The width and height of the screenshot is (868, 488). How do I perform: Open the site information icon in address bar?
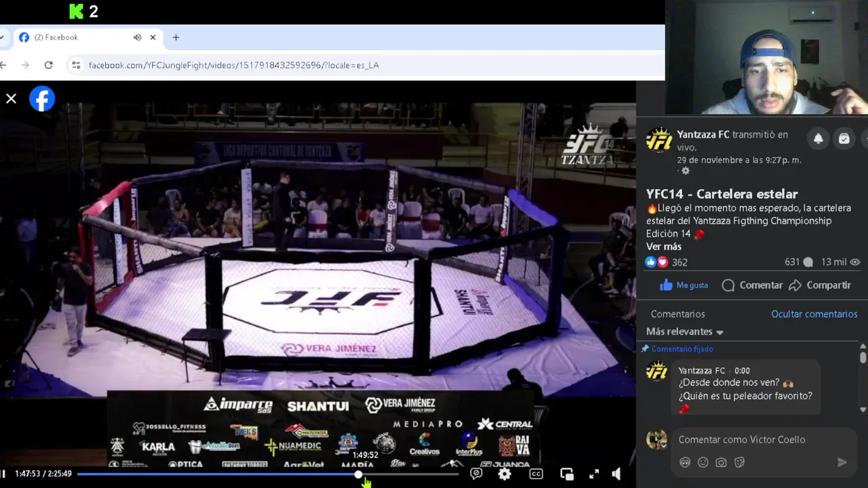[76, 65]
